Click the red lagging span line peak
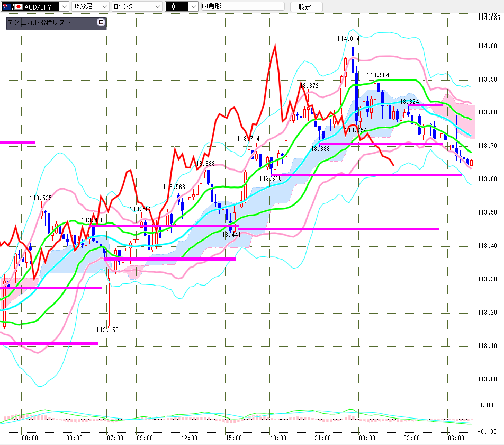 point(275,46)
